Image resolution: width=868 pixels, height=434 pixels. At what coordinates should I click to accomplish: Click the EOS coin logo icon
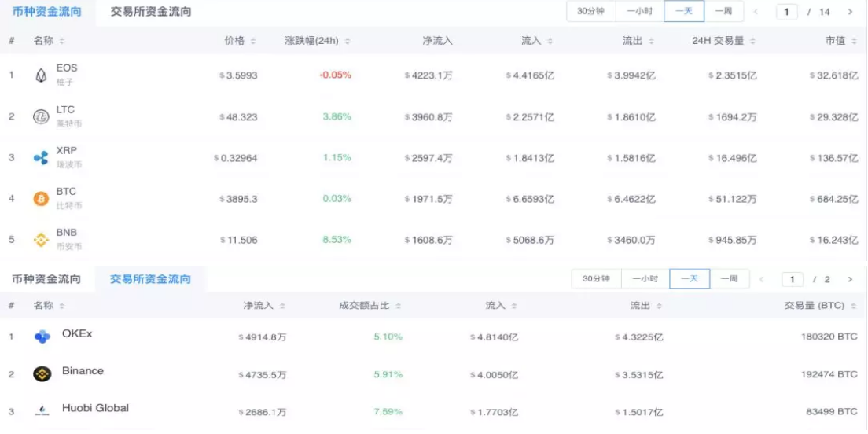[x=41, y=75]
